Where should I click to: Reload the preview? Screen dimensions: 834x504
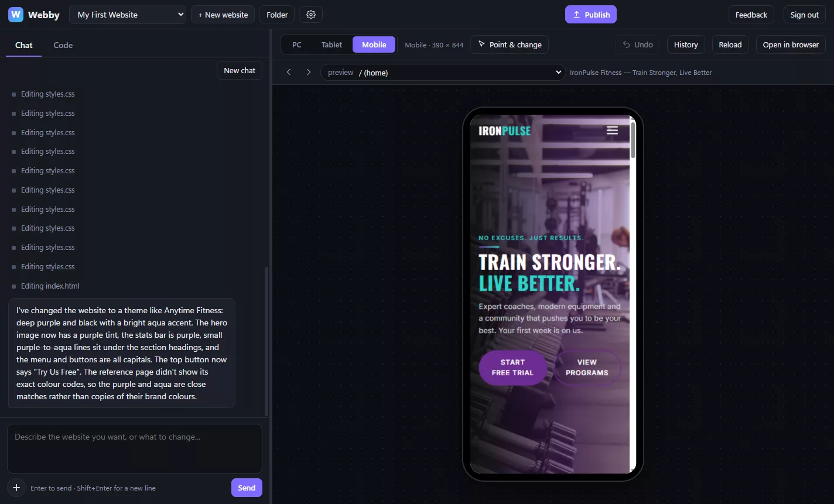click(730, 44)
